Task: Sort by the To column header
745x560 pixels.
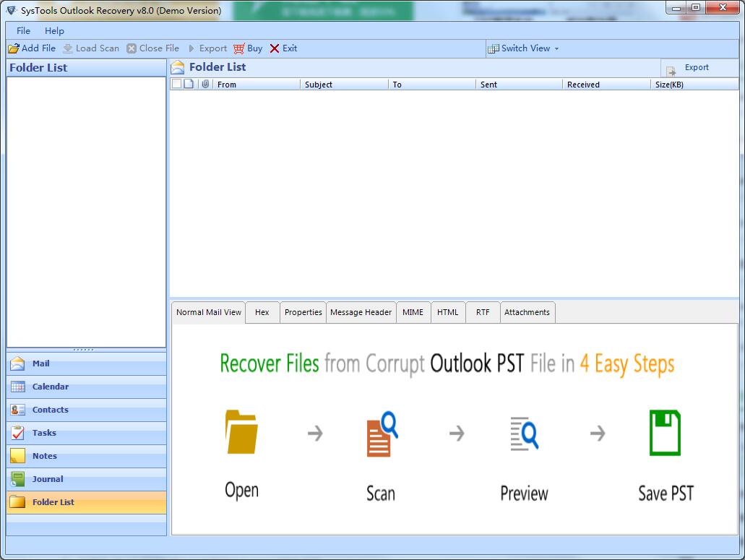Action: point(432,85)
